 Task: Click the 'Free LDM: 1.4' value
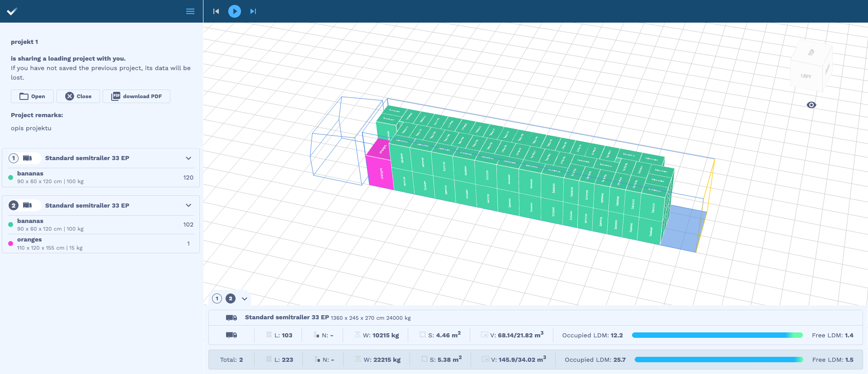coord(833,335)
